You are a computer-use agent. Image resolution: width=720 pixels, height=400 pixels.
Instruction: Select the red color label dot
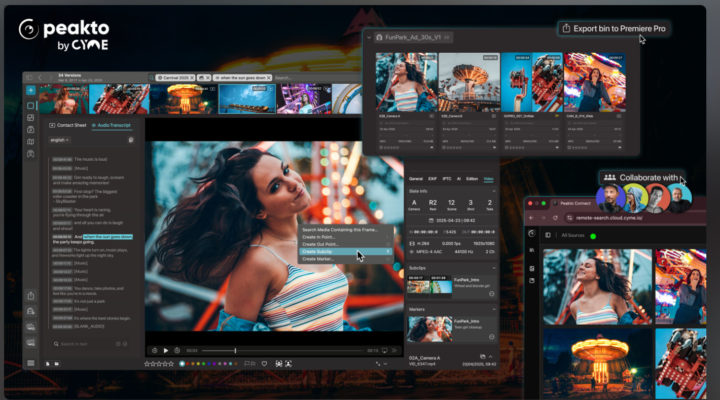(x=188, y=364)
